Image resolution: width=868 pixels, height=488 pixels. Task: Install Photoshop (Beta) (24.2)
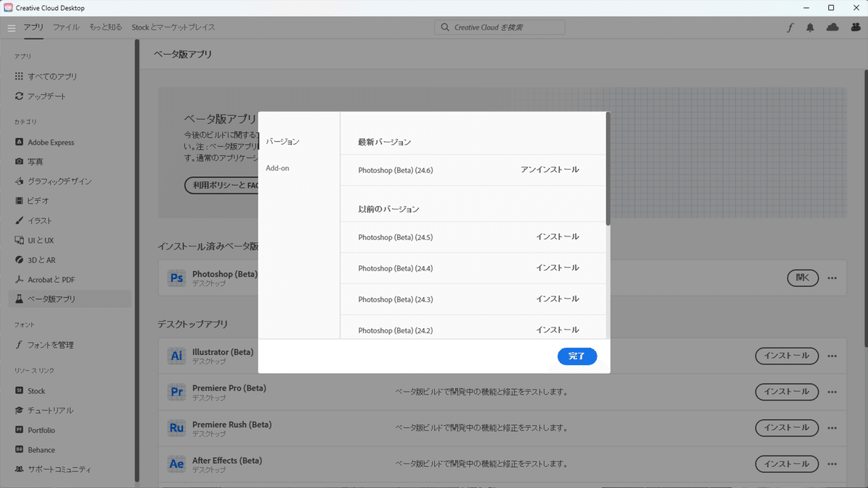pos(558,330)
